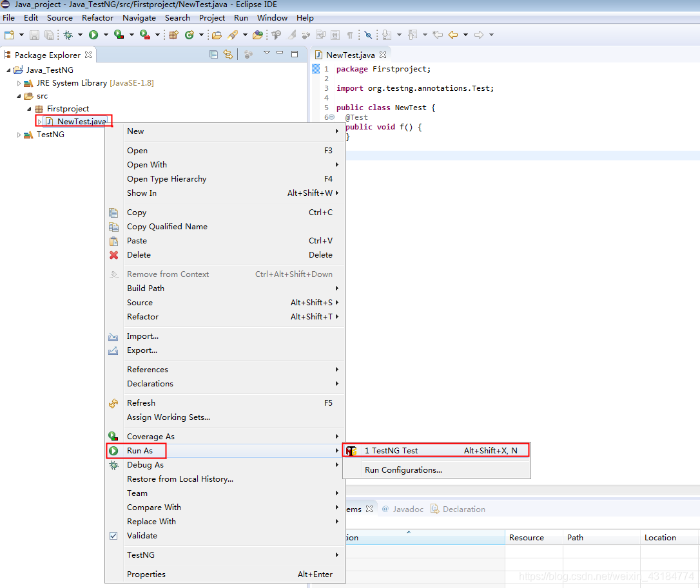Viewport: 700px width, 588px height.
Task: Close the Package Explorer tab
Action: coord(88,55)
